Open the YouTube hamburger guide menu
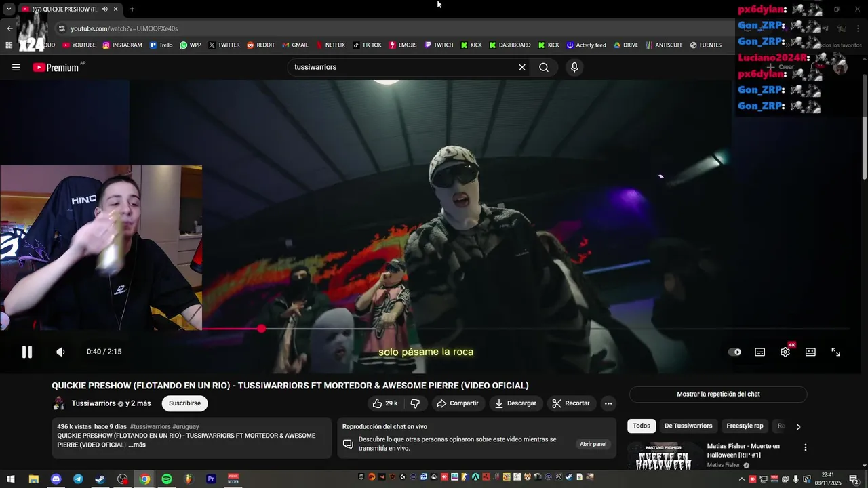This screenshot has height=488, width=868. click(x=16, y=67)
